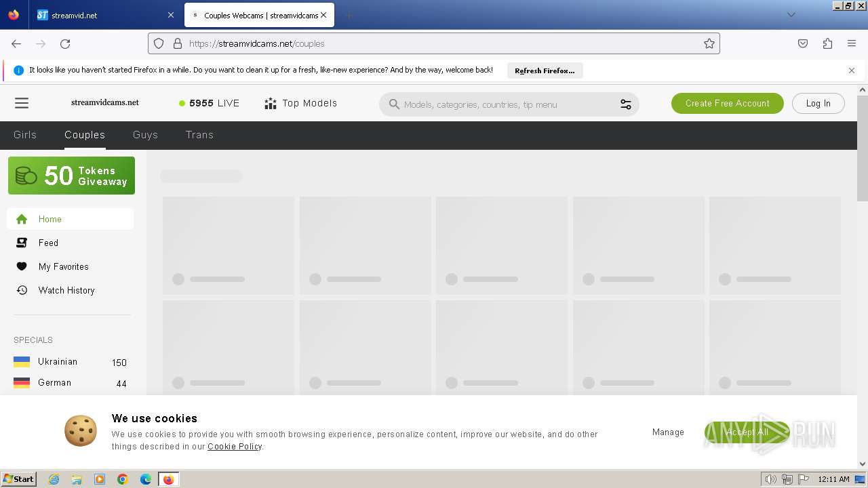
Task: Click the Top Models podium icon
Action: 271,103
